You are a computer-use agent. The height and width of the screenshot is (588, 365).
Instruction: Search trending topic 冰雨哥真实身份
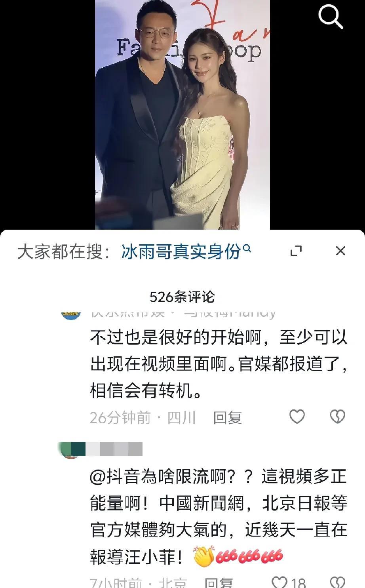click(x=181, y=251)
